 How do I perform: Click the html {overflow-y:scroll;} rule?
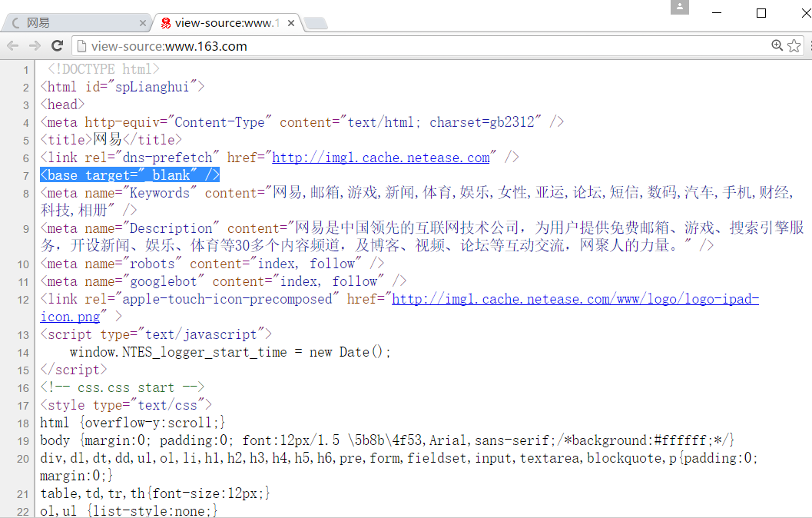133,423
